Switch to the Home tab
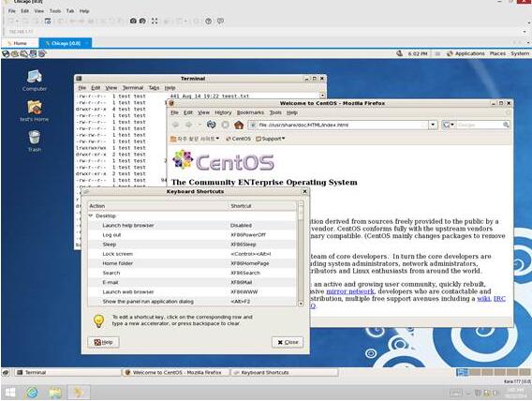The image size is (532, 401). pos(20,43)
